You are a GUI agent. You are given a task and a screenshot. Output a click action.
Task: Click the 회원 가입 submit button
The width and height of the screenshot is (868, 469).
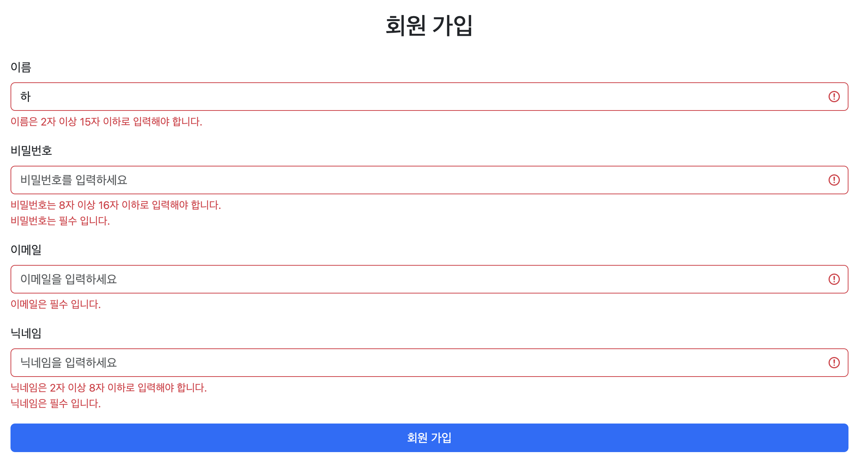pyautogui.click(x=429, y=437)
